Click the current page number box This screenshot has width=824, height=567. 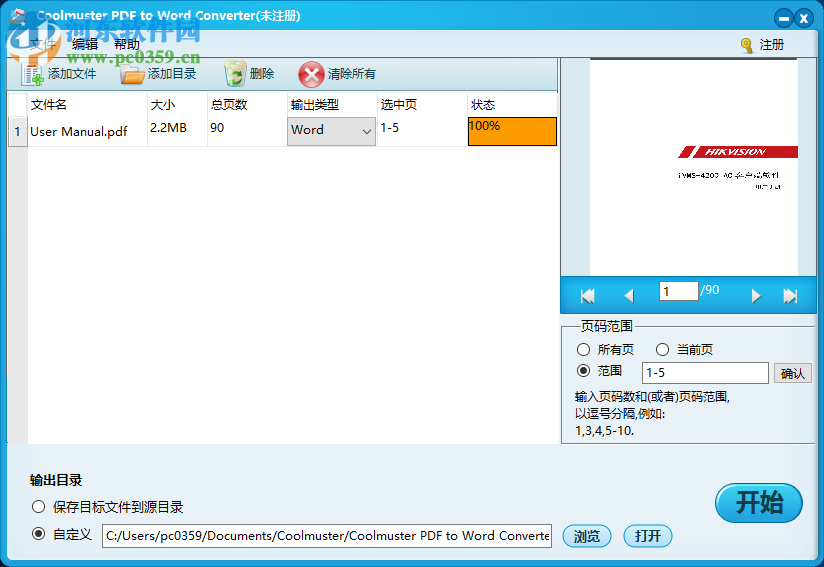(x=678, y=291)
